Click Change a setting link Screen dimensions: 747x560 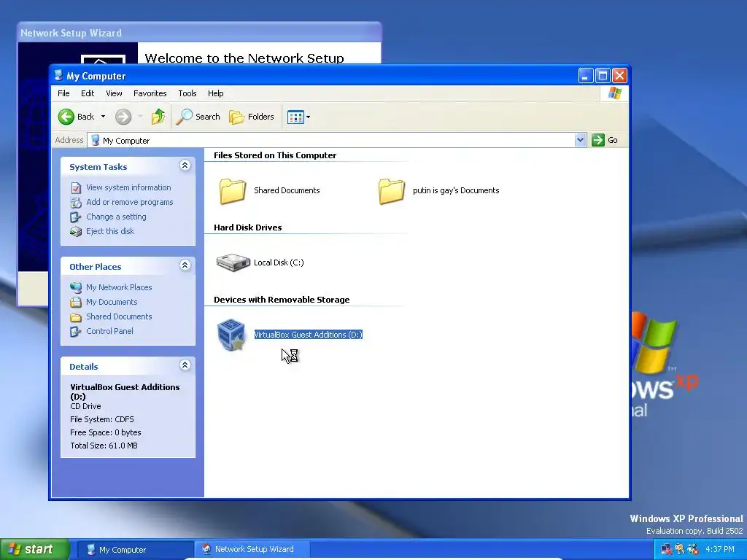(116, 217)
